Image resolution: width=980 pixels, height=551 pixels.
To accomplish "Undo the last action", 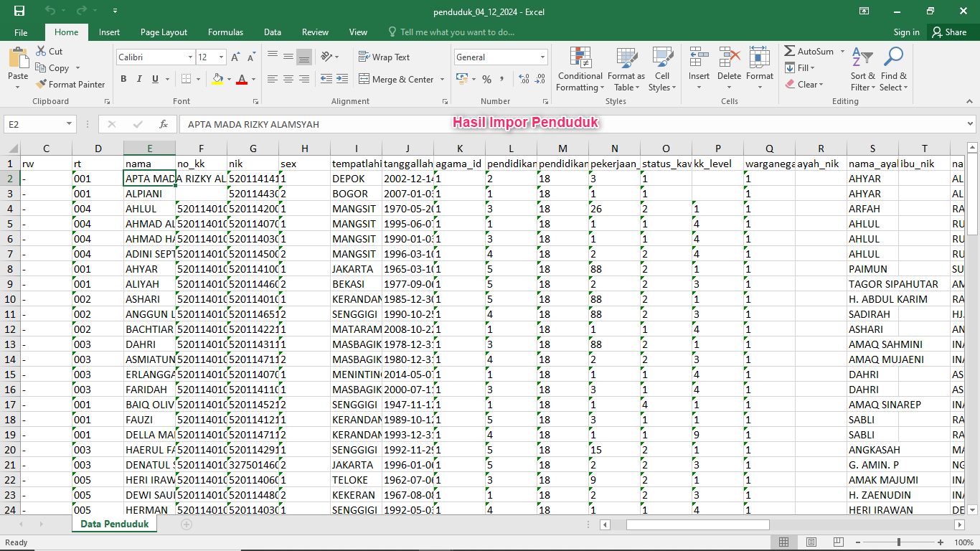I will [x=50, y=11].
